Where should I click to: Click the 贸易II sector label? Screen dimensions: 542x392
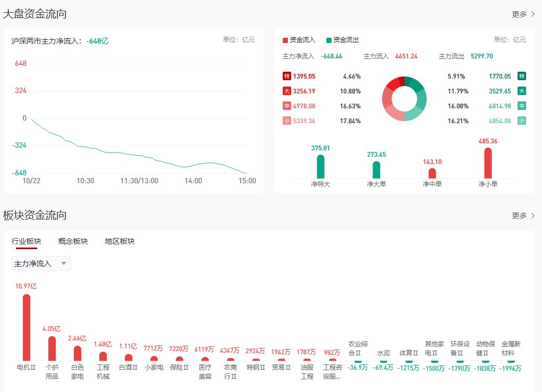[x=282, y=367]
